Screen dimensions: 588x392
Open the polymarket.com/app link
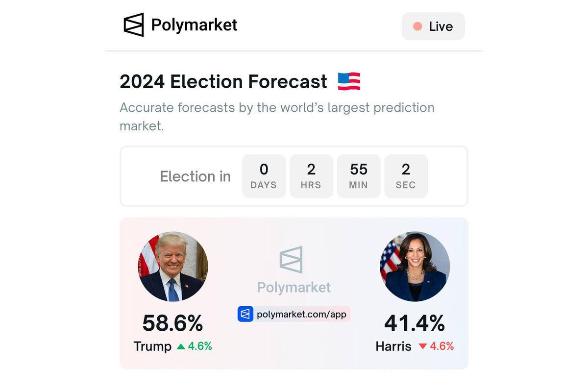[301, 314]
